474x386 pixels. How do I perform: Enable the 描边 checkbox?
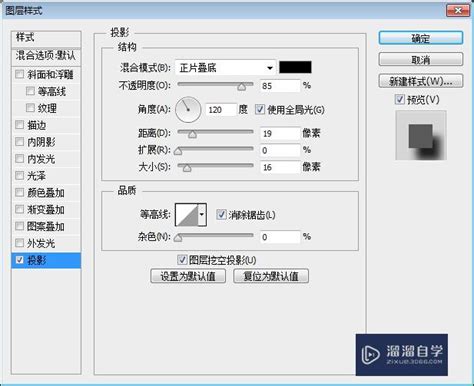(x=20, y=125)
